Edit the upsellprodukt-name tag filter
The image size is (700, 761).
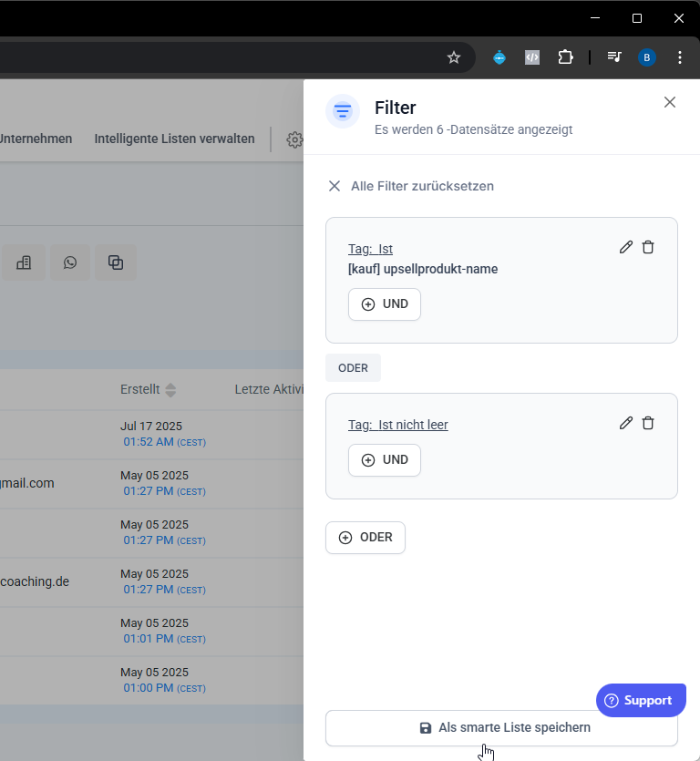point(626,247)
